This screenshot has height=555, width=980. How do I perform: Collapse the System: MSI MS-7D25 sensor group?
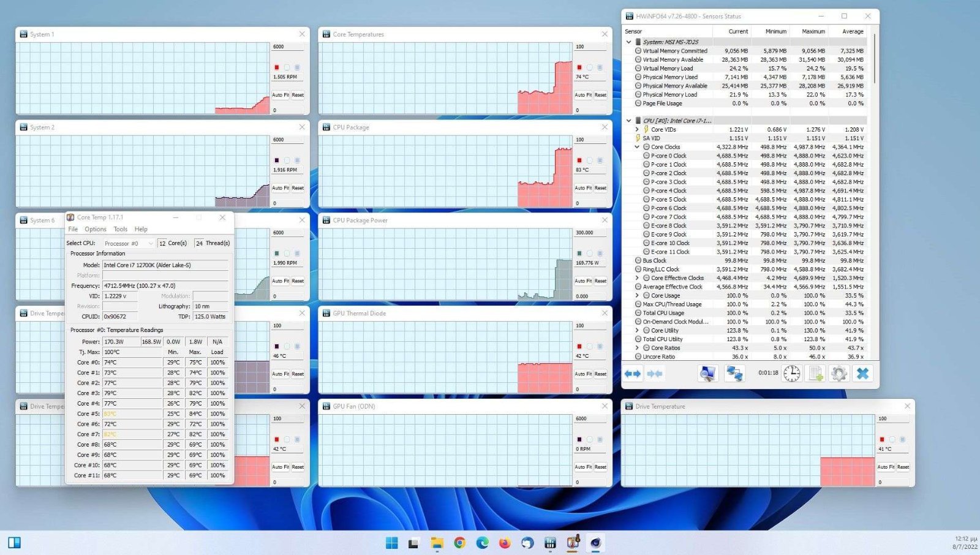click(628, 42)
